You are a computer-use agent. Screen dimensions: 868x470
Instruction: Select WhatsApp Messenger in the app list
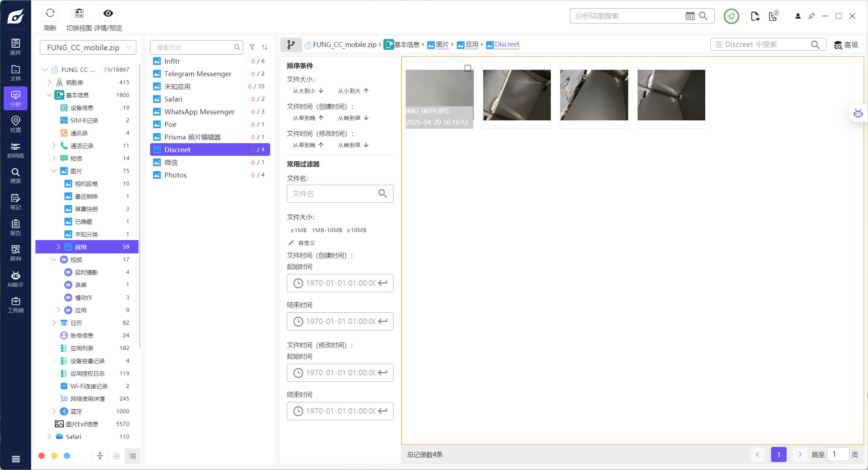pyautogui.click(x=199, y=112)
